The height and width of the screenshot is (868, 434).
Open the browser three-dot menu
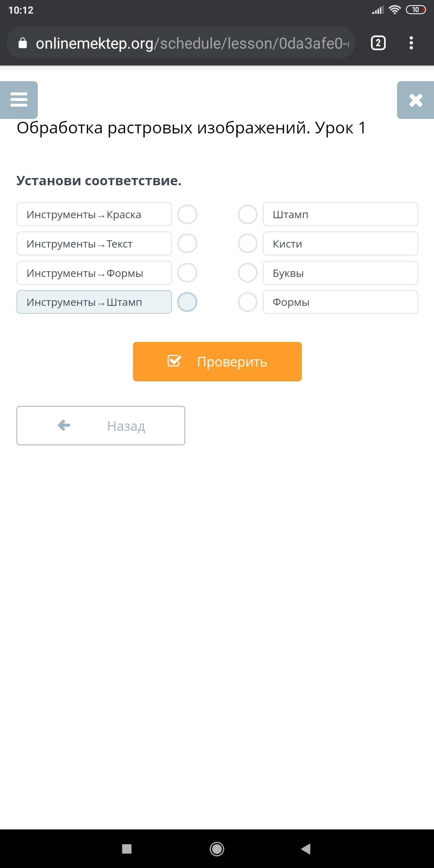coord(411,43)
